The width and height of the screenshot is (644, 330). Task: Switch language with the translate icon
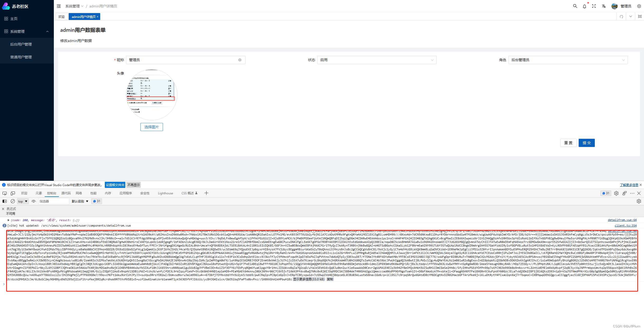pyautogui.click(x=604, y=6)
